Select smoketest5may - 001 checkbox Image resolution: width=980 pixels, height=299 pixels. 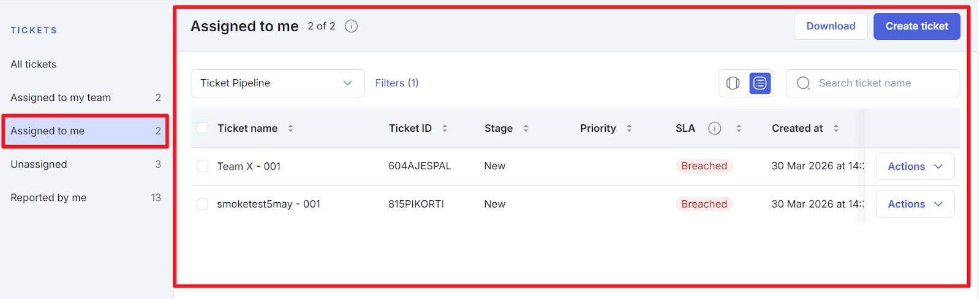coord(203,204)
